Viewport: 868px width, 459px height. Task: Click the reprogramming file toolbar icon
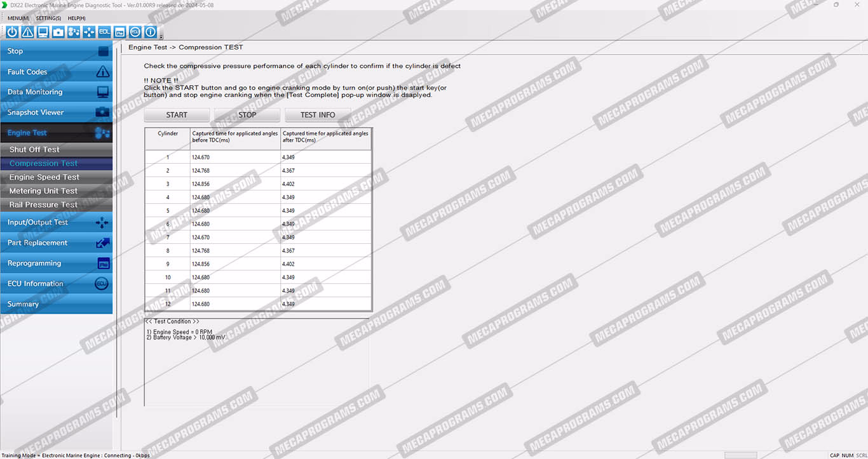pyautogui.click(x=119, y=32)
